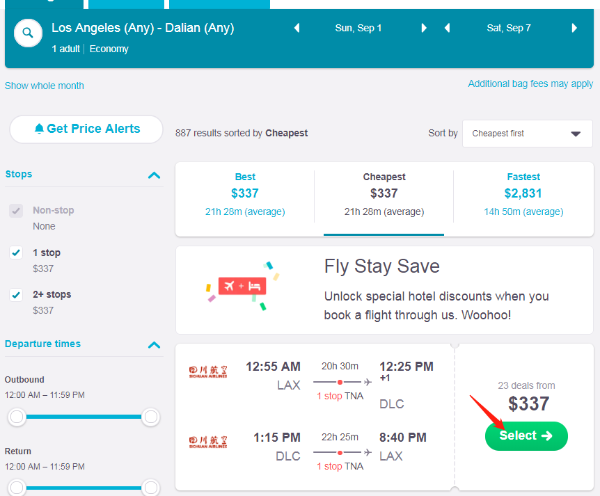The width and height of the screenshot is (600, 496).
Task: Uncheck the 2+ stops filter
Action: pos(16,295)
